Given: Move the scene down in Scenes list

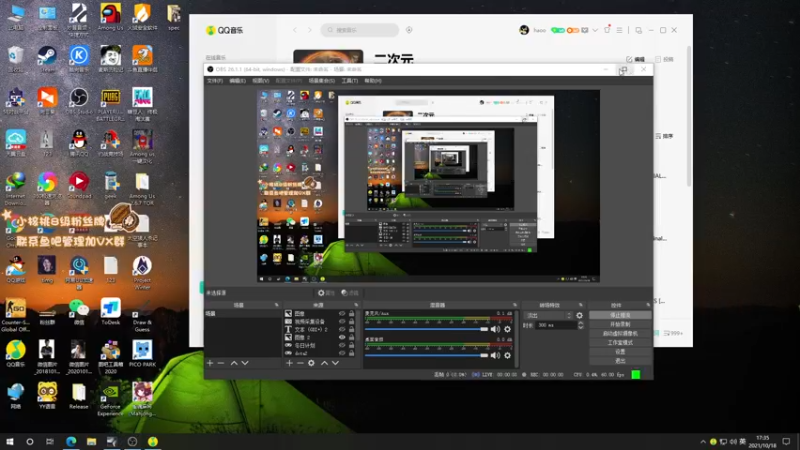Looking at the screenshot, I should coord(245,363).
